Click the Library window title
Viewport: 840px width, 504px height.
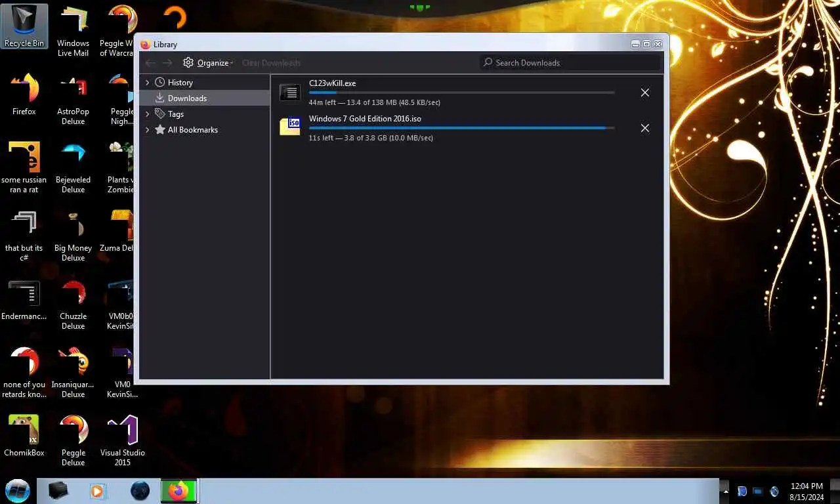coord(165,45)
